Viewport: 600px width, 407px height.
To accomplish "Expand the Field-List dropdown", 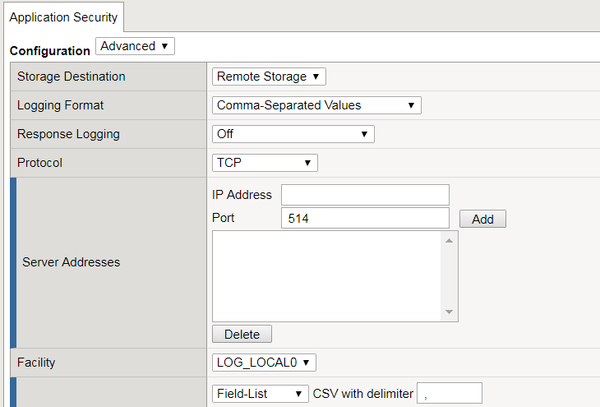I will (x=260, y=393).
